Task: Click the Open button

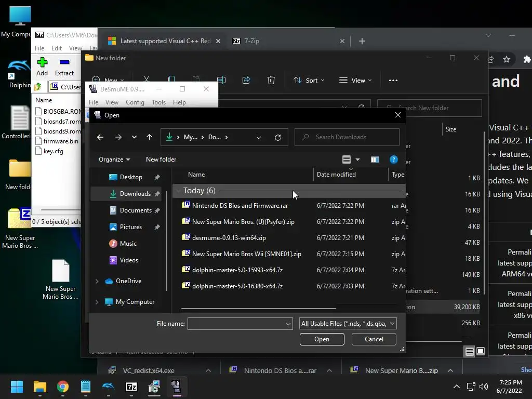Action: click(x=322, y=339)
